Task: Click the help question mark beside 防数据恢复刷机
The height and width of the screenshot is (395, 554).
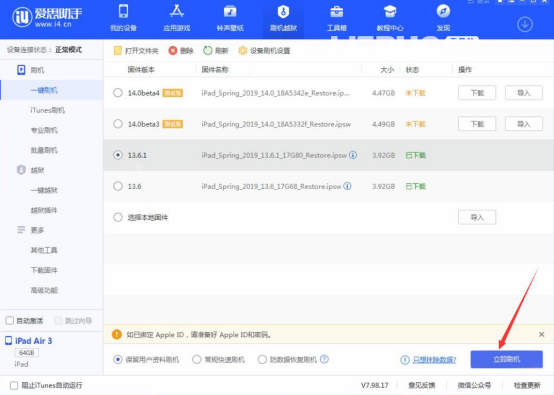Action: (324, 359)
